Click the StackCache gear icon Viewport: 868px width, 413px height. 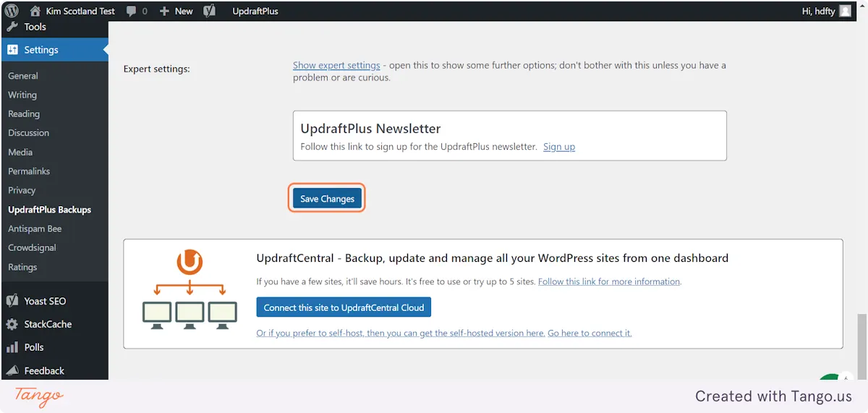[12, 324]
